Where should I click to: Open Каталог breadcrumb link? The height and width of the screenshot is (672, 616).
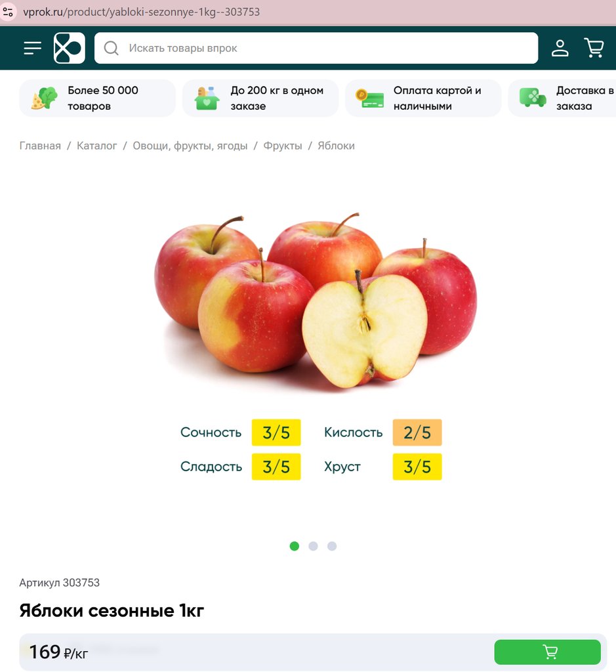pyautogui.click(x=97, y=146)
